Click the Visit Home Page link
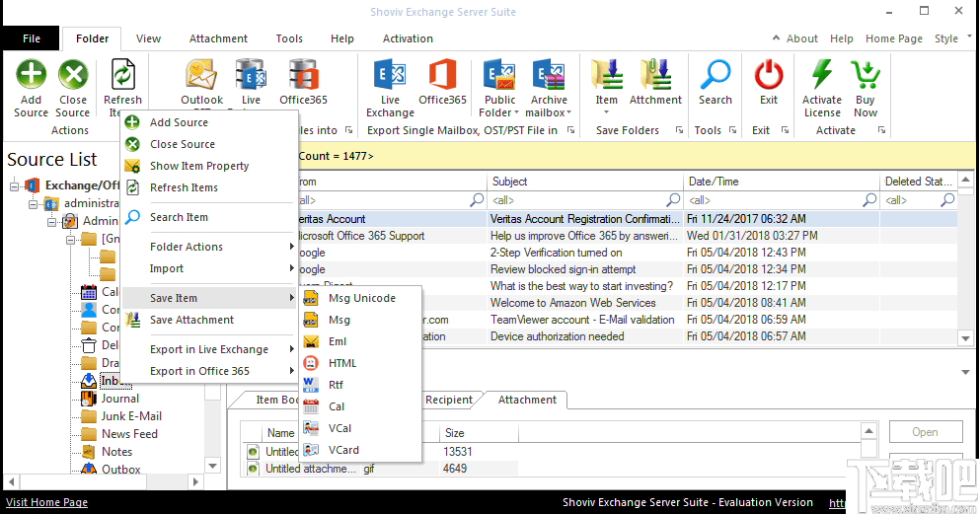This screenshot has height=514, width=980. (46, 502)
